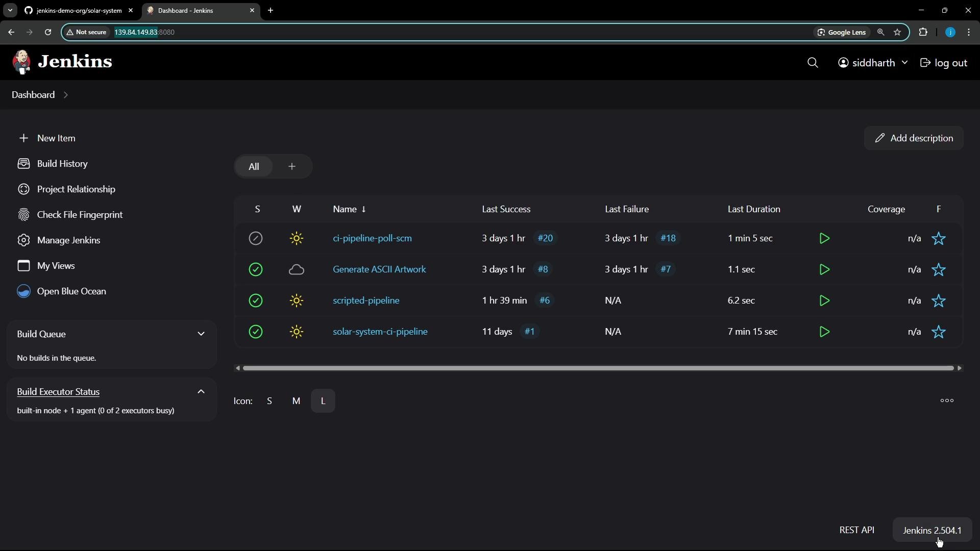Open My Views
Screen dimensions: 980x551
(46, 266)
